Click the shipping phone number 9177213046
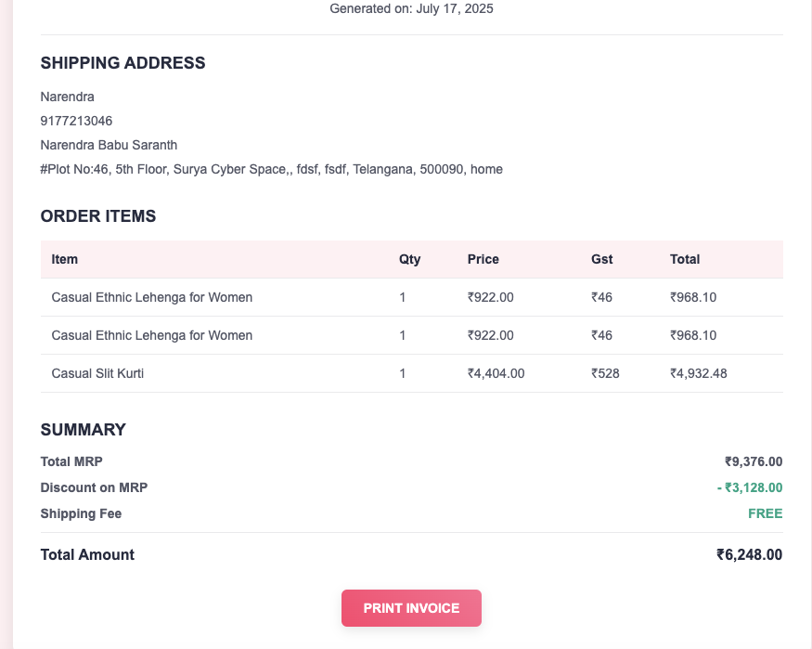The height and width of the screenshot is (649, 812). [76, 121]
